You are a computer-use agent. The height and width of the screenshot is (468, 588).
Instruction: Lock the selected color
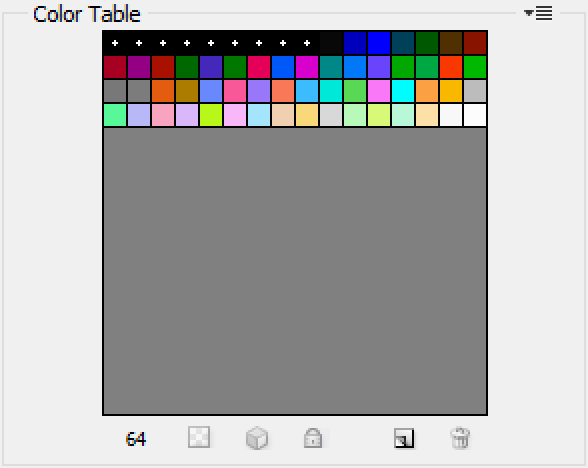[x=313, y=438]
